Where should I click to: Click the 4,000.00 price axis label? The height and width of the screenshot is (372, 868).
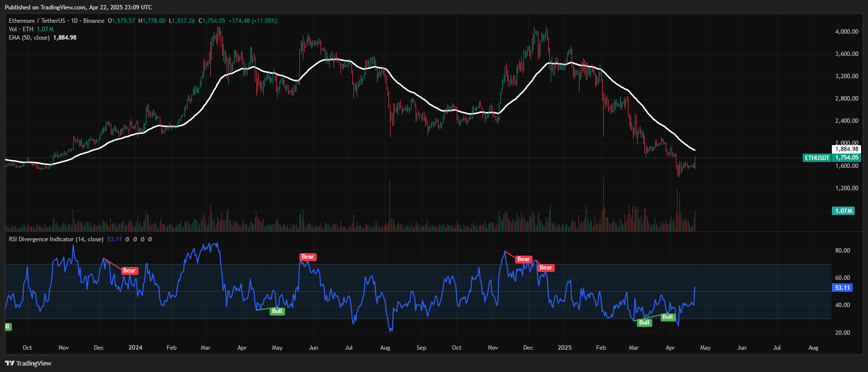(x=847, y=32)
